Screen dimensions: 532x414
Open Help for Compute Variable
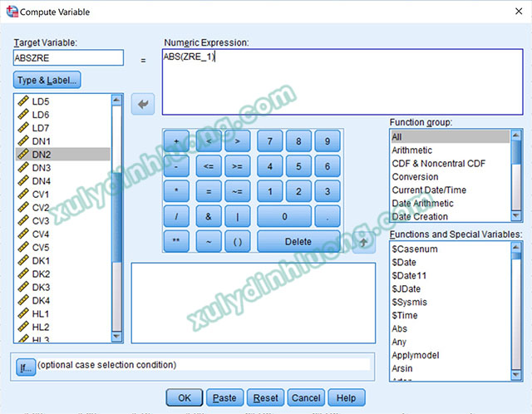[347, 397]
